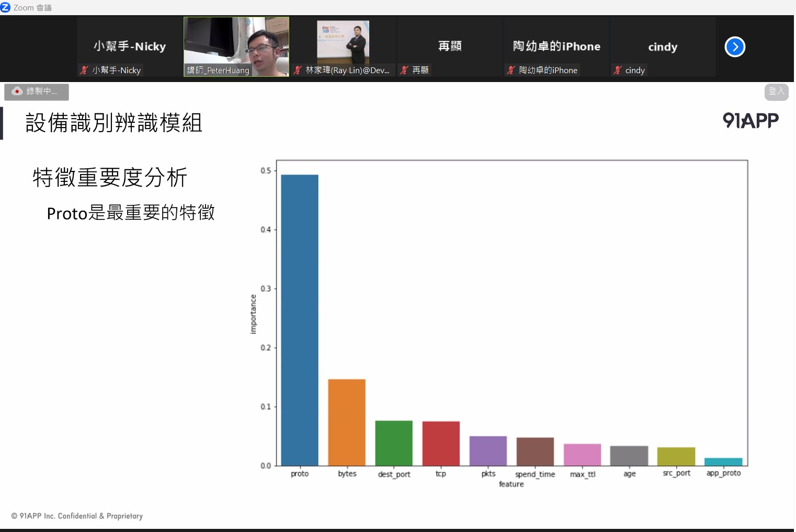Select the 再顯 participant tile
Screen dimensions: 796x532
pyautogui.click(x=450, y=46)
